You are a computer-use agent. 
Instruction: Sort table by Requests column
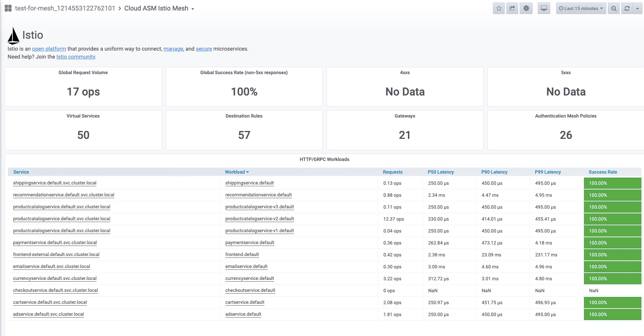(x=393, y=172)
